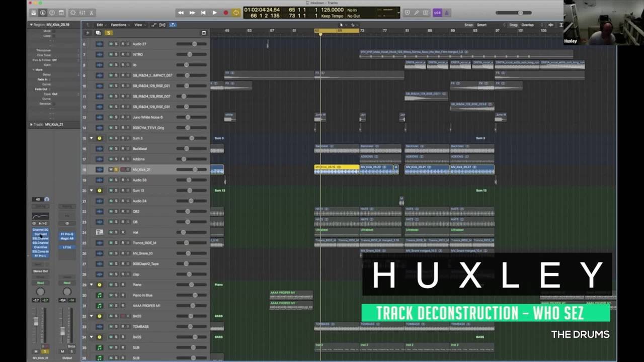Click the Audio 27 track waveform icon
Image resolution: width=644 pixels, height=362 pixels.
point(100,44)
